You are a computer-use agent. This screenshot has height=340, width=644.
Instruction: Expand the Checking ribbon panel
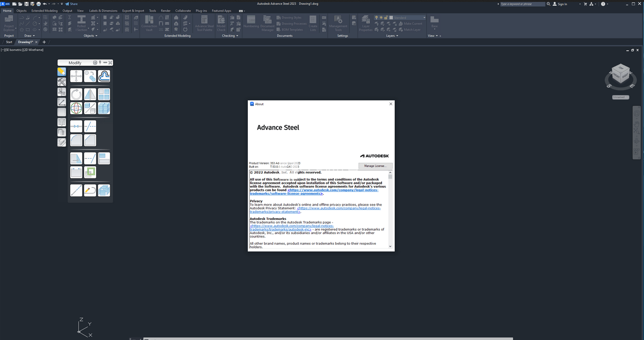[x=230, y=36]
